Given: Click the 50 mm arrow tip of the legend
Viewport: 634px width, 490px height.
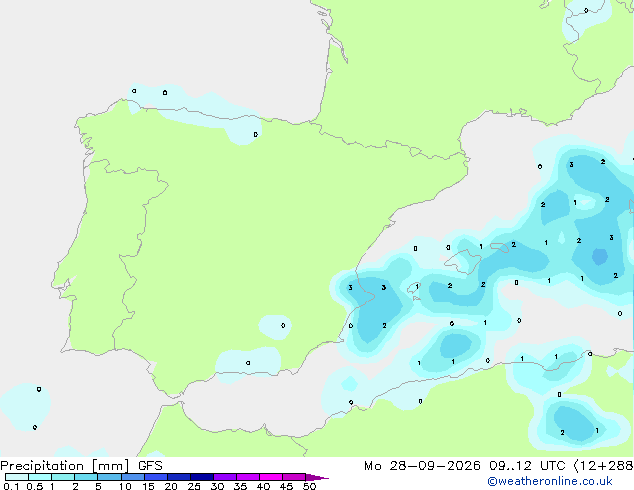Looking at the screenshot, I should (317, 477).
